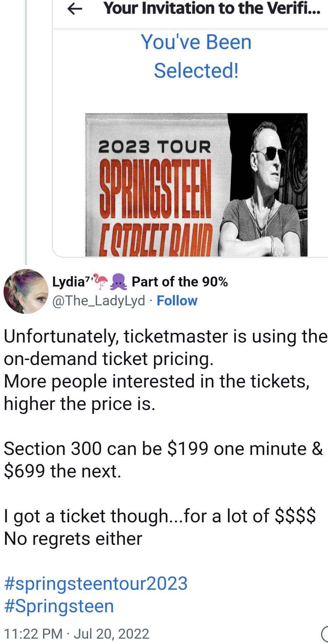The width and height of the screenshot is (328, 644).
Task: Click the 'I got a ticket though' line
Action: click(x=160, y=516)
